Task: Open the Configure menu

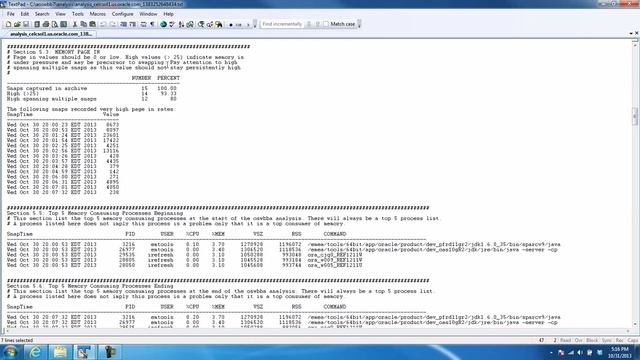Action: (122, 14)
